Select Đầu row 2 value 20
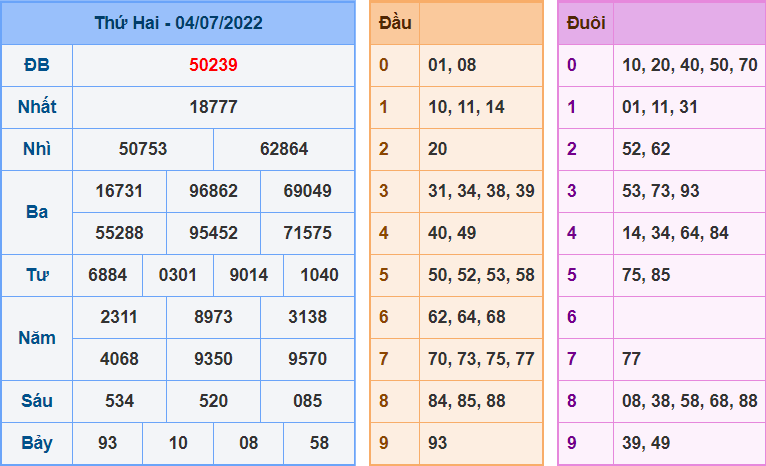The image size is (766, 466). (x=438, y=149)
